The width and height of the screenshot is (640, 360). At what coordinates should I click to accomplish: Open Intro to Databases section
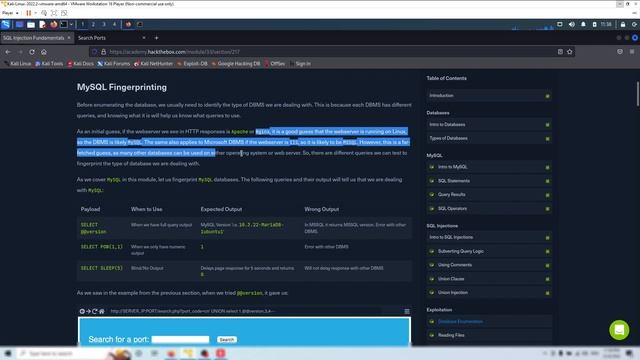coord(489,124)
